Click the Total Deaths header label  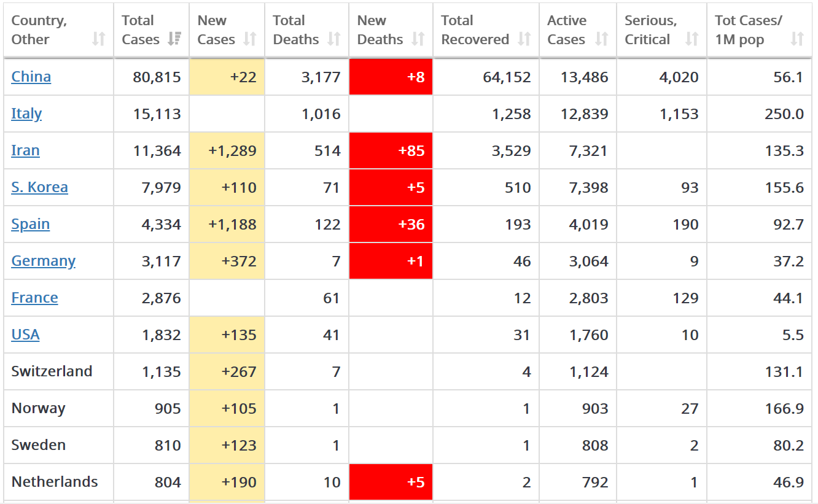tap(296, 30)
